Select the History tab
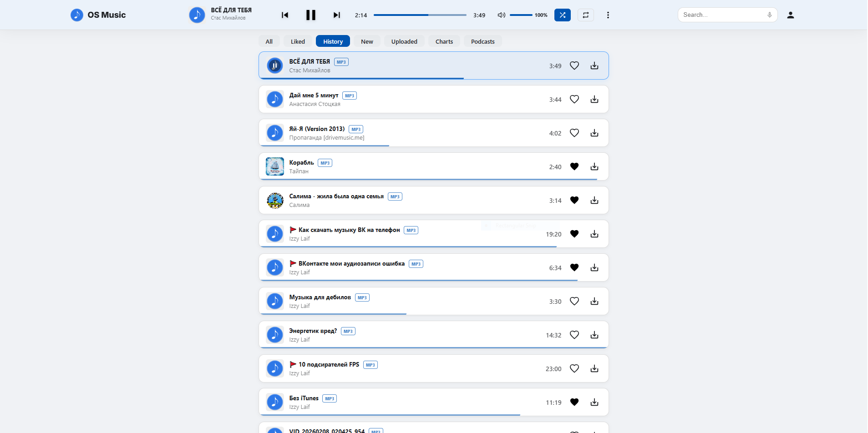 pyautogui.click(x=333, y=41)
